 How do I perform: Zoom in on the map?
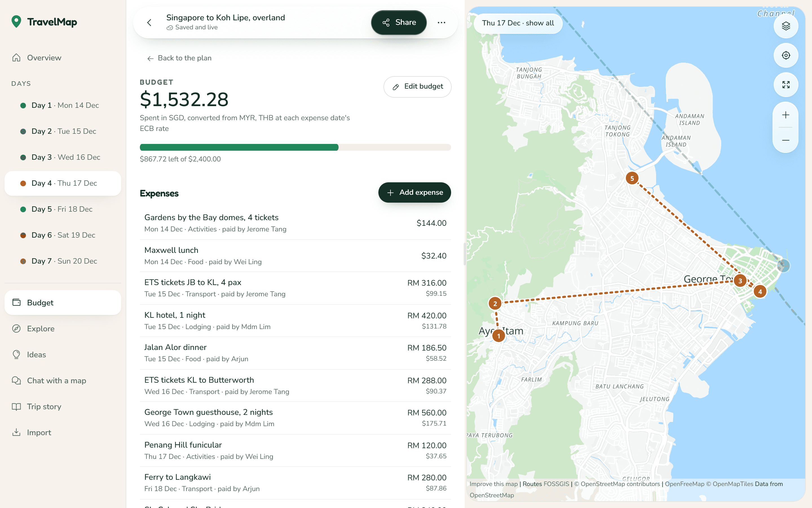click(785, 115)
